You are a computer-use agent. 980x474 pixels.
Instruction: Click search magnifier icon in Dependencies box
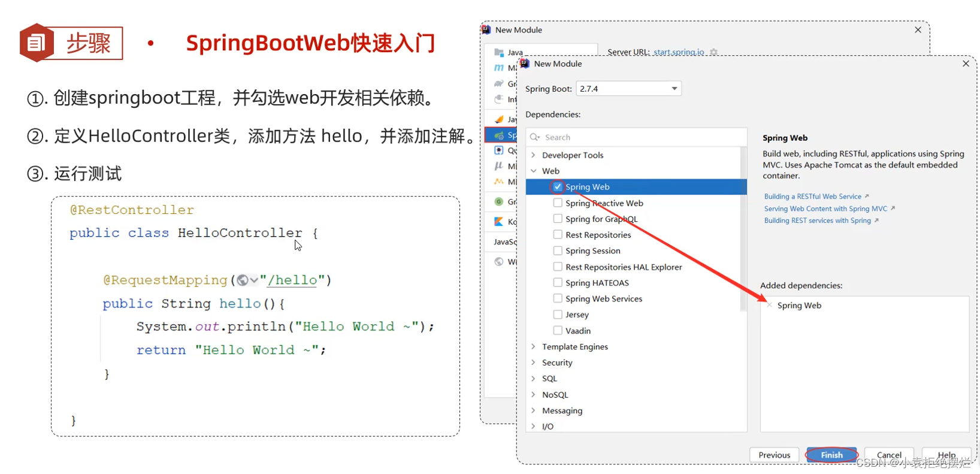(535, 137)
